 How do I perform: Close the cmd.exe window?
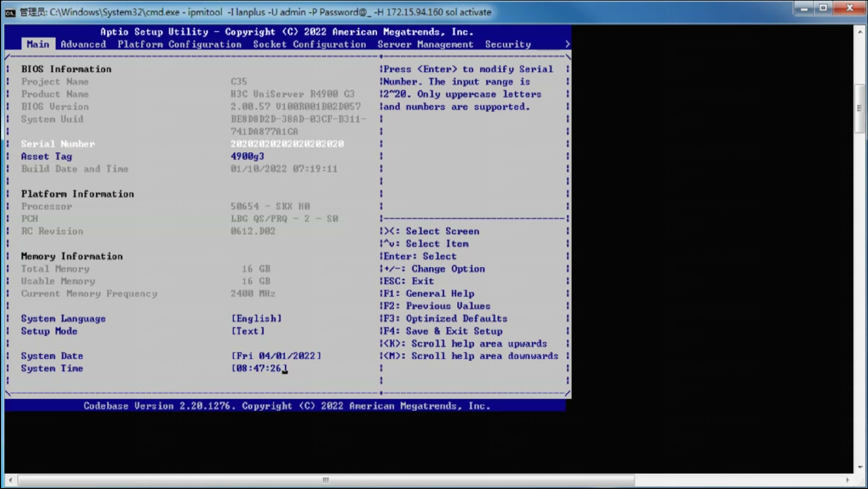pos(850,8)
